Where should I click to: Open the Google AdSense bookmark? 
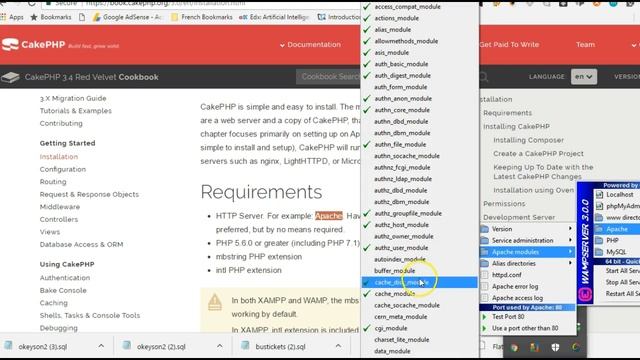127,17
